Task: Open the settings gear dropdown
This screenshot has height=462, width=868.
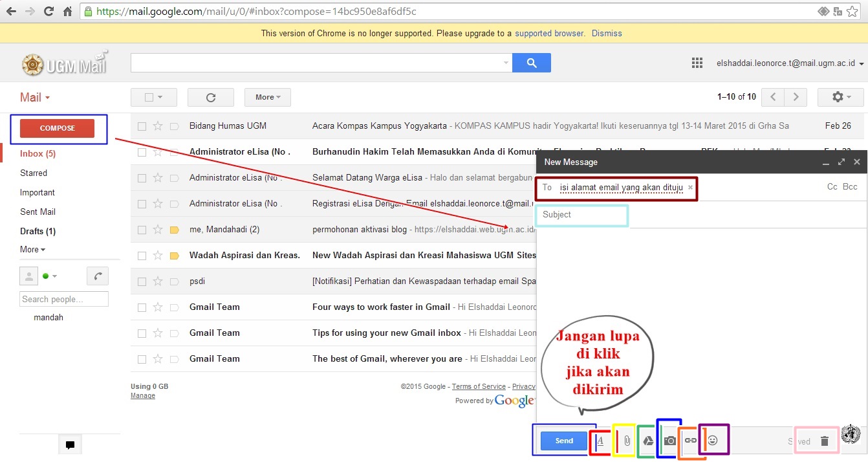Action: tap(841, 97)
